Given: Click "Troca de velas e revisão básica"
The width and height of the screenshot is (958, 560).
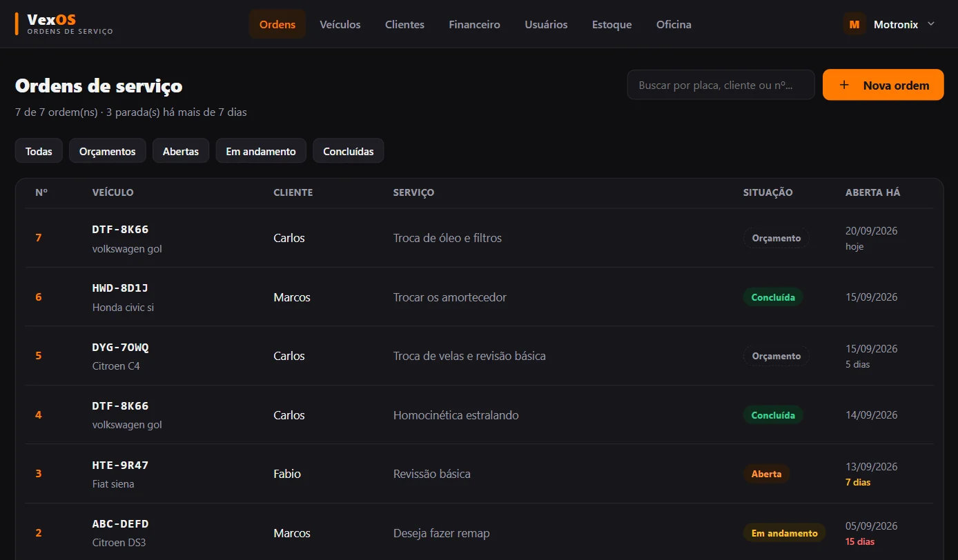Looking at the screenshot, I should [x=469, y=356].
